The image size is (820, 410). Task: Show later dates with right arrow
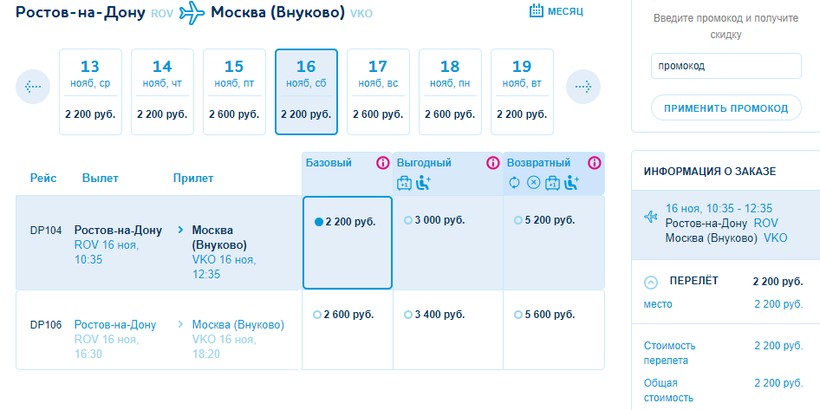[x=583, y=87]
